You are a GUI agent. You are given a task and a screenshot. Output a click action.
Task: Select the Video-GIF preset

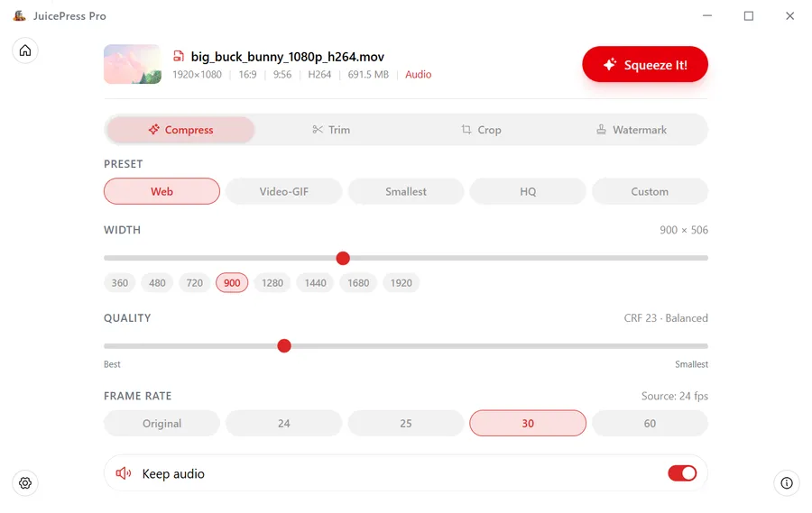tap(284, 191)
